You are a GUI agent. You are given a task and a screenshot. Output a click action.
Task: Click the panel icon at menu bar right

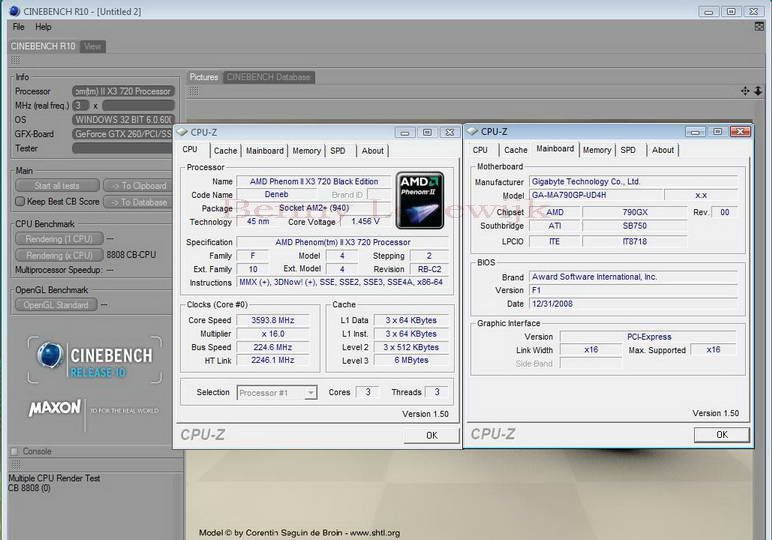pyautogui.click(x=759, y=27)
